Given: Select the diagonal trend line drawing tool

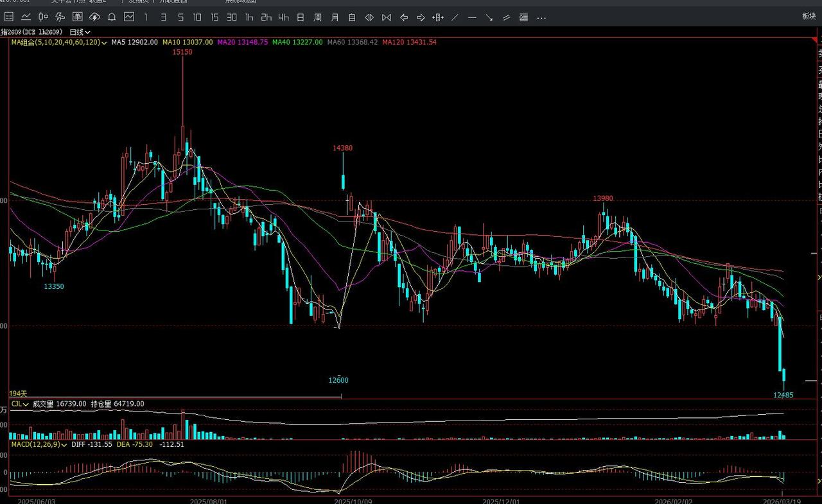Looking at the screenshot, I should [455, 17].
